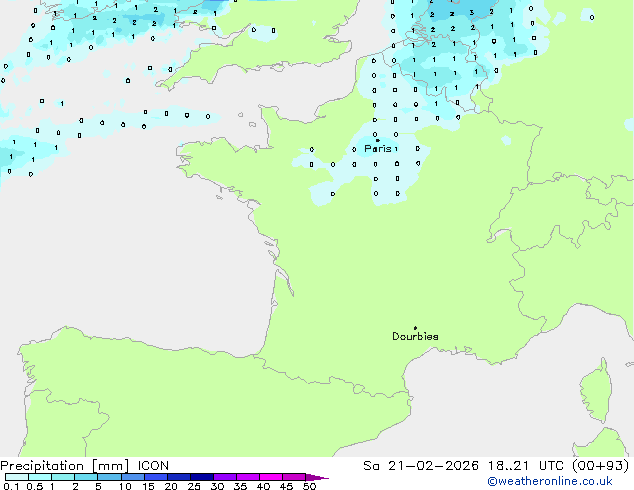Pick the 45–50 mm legend swatch
This screenshot has width=634, height=490.
294,477
